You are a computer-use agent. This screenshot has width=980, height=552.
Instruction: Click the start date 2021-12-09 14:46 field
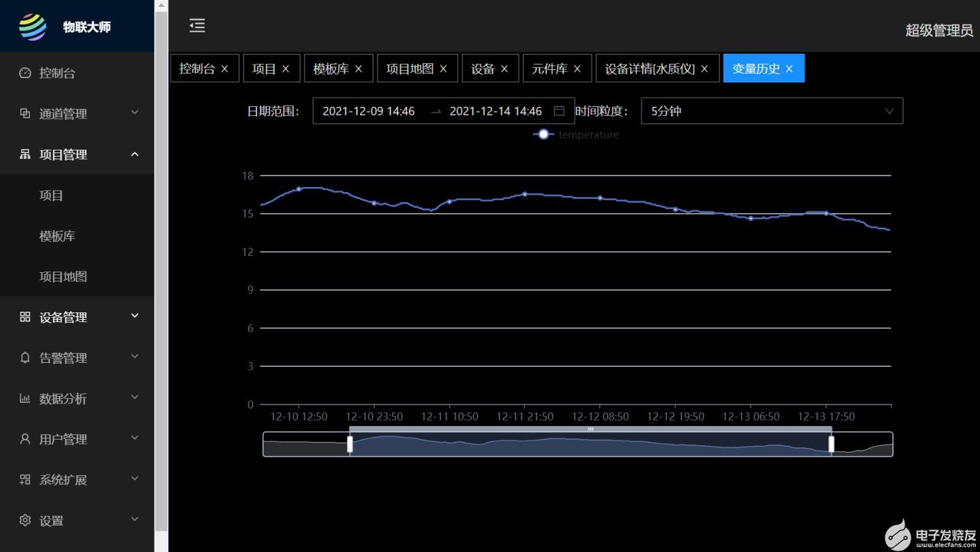click(368, 111)
